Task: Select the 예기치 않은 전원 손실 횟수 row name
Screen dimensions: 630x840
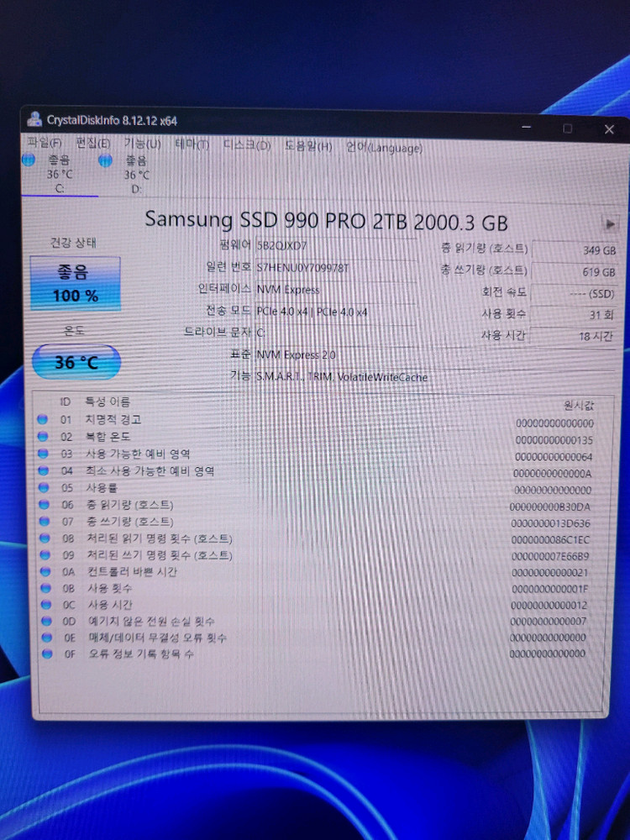Action: pos(151,622)
